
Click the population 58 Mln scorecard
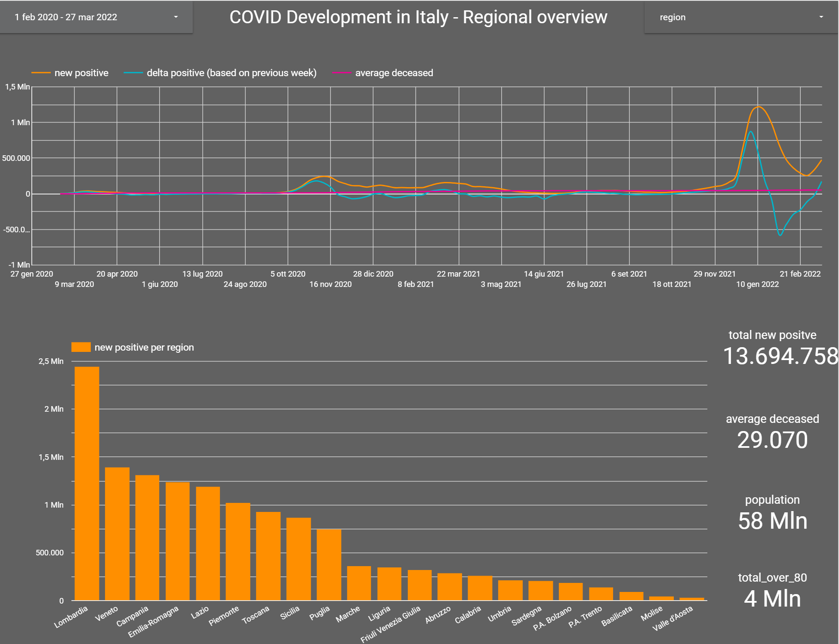[x=772, y=521]
